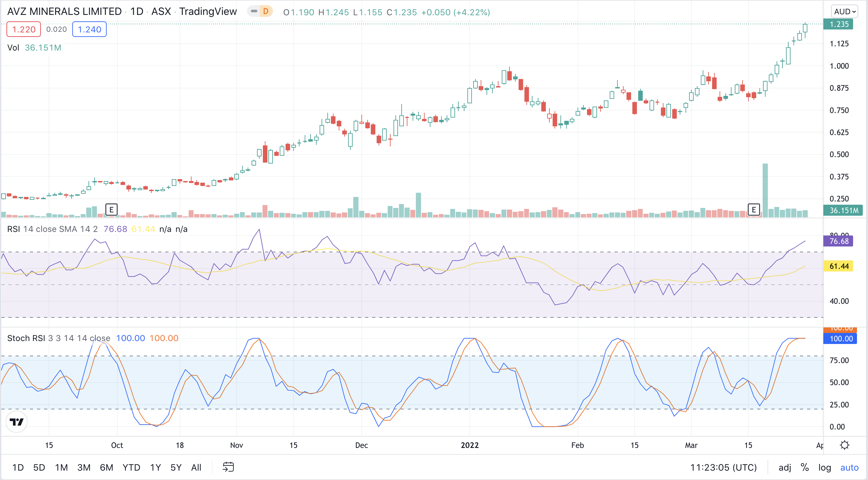Click the 11:23:05 (UTC) timezone button
Viewport: 868px width, 480px height.
tap(723, 467)
